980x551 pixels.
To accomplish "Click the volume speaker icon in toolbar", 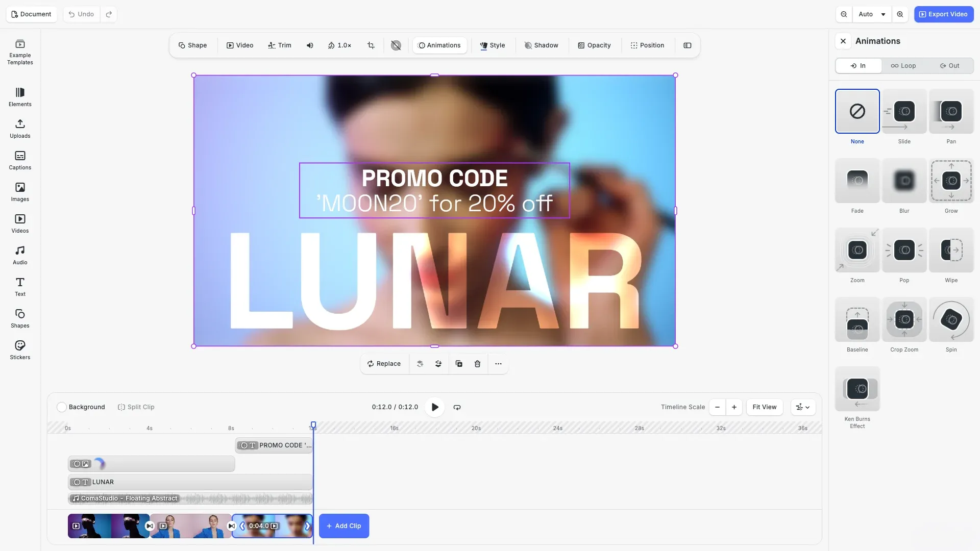I will 310,45.
